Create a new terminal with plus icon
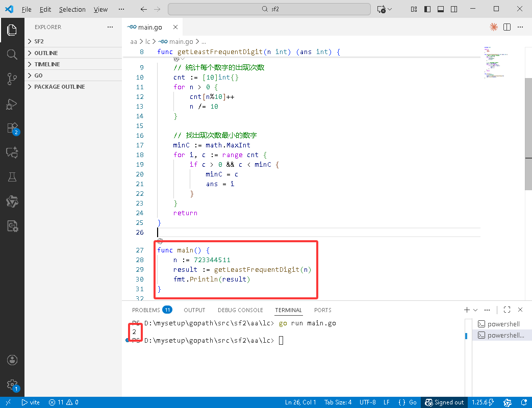The width and height of the screenshot is (532, 408). pos(467,310)
